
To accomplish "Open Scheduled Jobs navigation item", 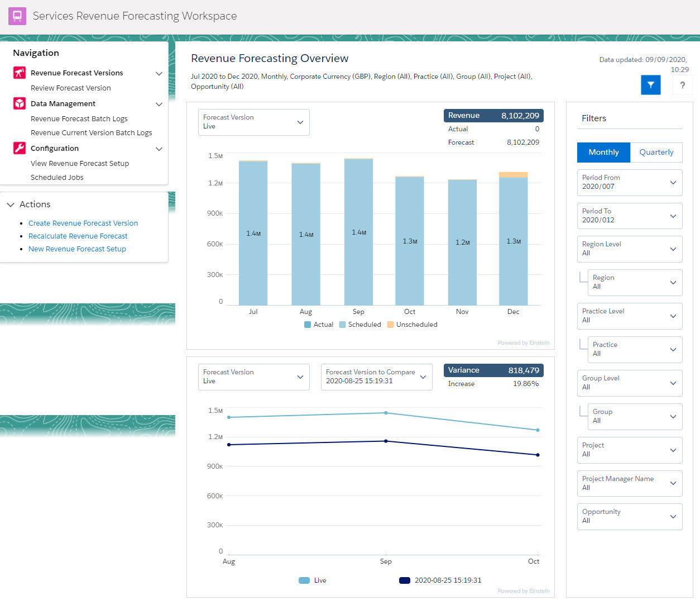I will click(x=57, y=178).
